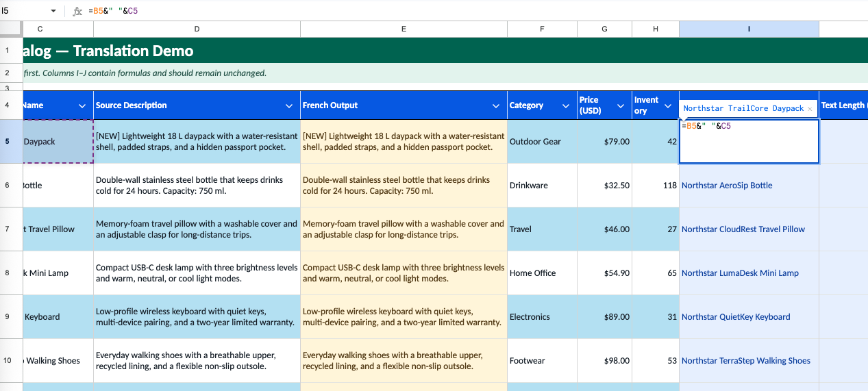Viewport: 868px width, 391px height.
Task: Click the Drinkware category cell
Action: 542,186
